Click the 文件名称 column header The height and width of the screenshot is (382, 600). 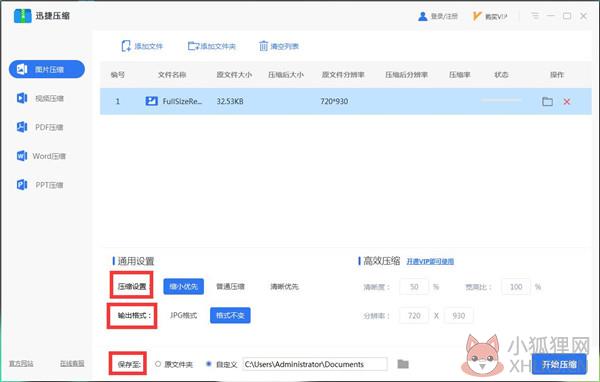click(x=172, y=75)
